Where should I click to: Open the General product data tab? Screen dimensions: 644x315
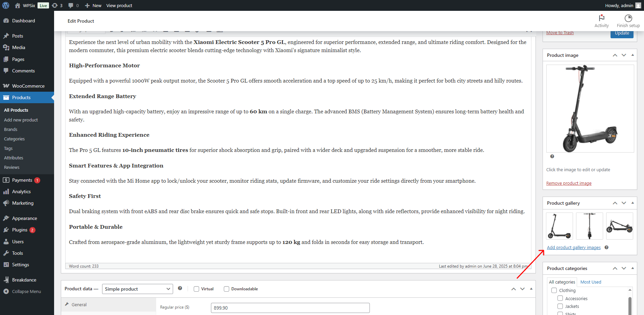109,305
